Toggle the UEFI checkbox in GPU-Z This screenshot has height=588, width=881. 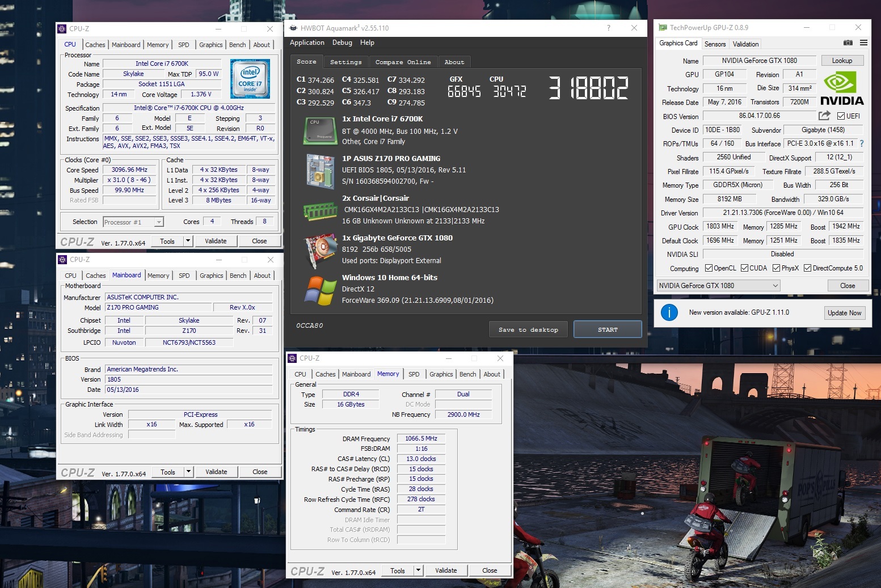[841, 116]
